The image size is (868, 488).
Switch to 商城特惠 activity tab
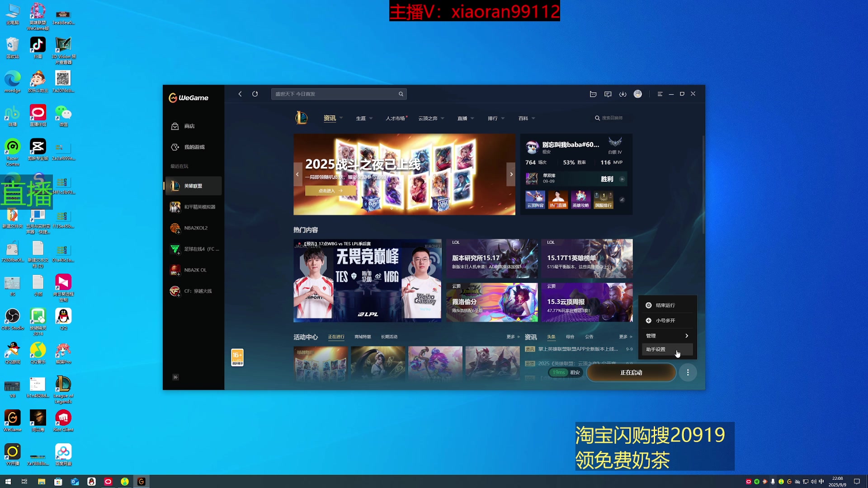click(x=363, y=337)
